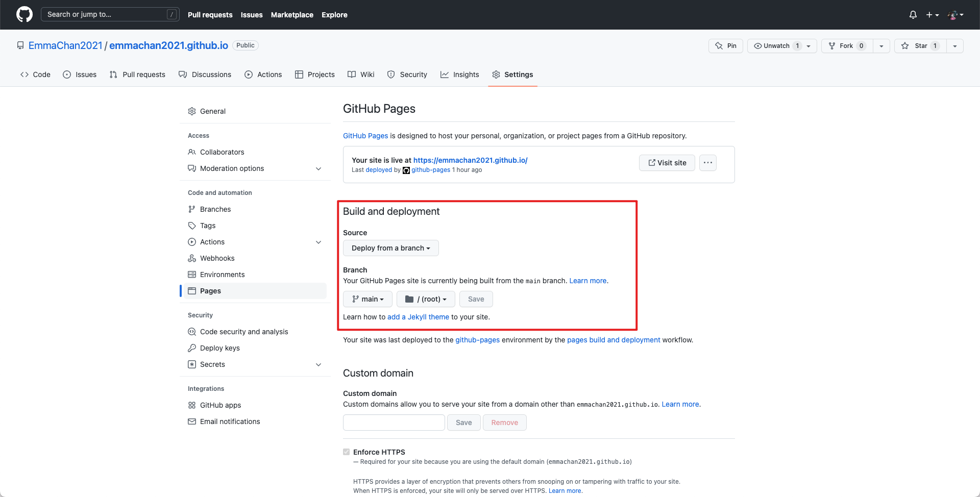Switch to the repository Issues tab
The height and width of the screenshot is (497, 980).
tap(80, 74)
